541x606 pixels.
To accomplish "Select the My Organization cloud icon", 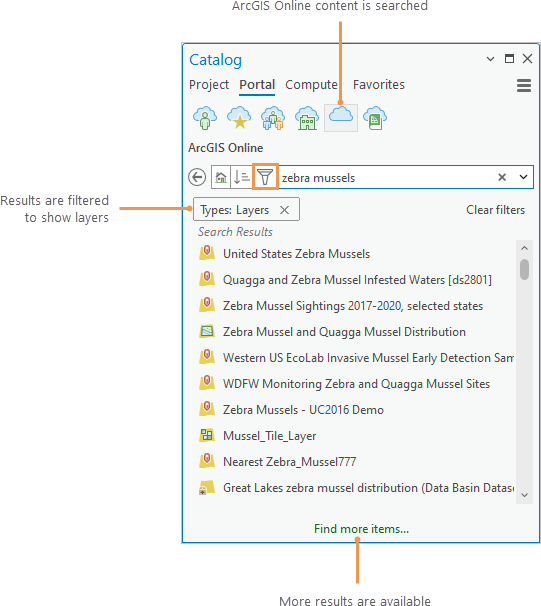I will pos(307,118).
